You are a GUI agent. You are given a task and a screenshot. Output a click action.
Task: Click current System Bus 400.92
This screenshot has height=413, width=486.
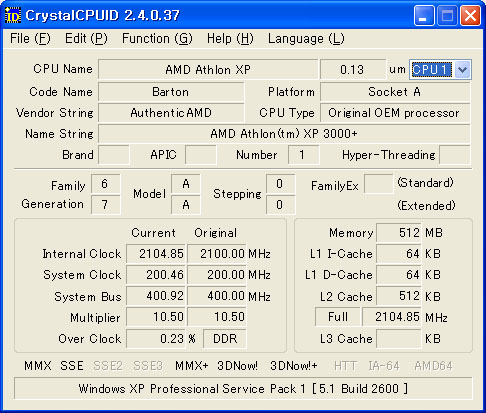coord(155,296)
